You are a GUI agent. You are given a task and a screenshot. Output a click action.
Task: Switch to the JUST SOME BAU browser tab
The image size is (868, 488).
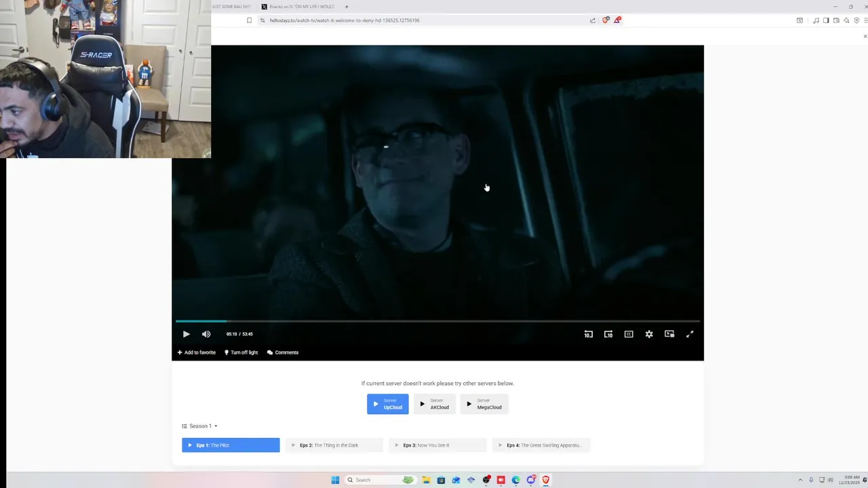pos(232,7)
